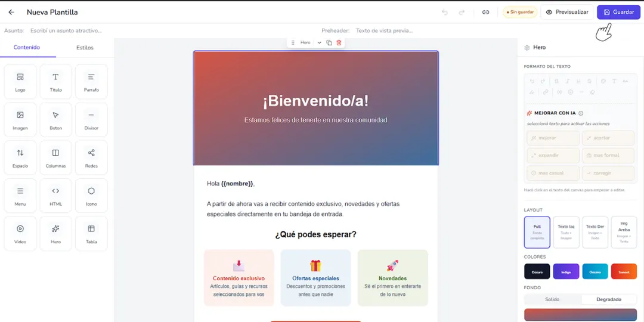Click the top bar redo arrow

click(x=462, y=13)
